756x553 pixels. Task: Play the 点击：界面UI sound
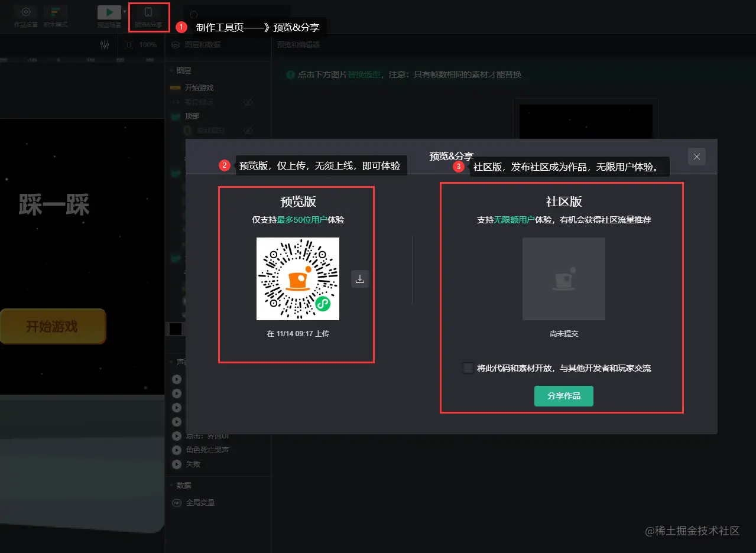[176, 436]
